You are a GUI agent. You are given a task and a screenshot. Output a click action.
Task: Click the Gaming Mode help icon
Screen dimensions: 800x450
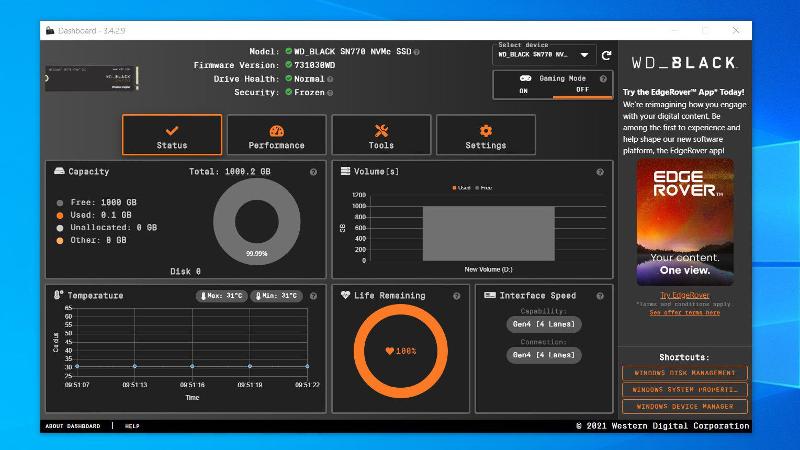click(x=603, y=79)
